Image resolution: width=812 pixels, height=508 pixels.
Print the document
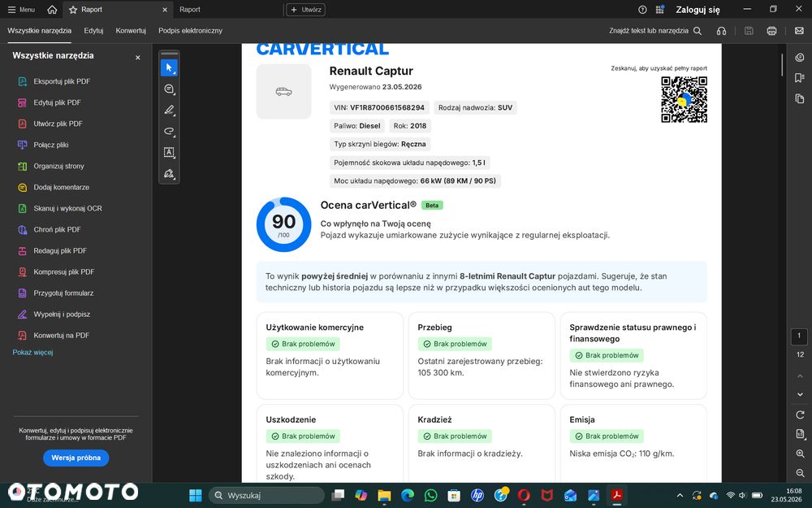[771, 31]
